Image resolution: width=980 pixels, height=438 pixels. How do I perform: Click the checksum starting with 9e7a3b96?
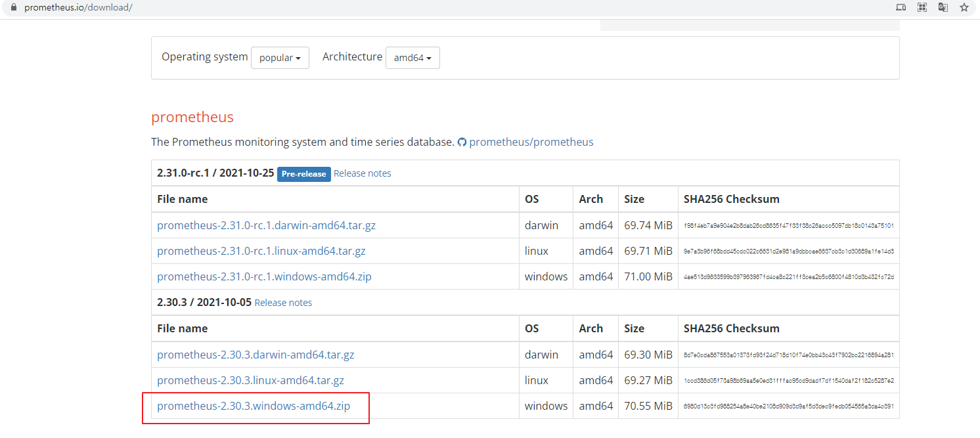click(789, 251)
